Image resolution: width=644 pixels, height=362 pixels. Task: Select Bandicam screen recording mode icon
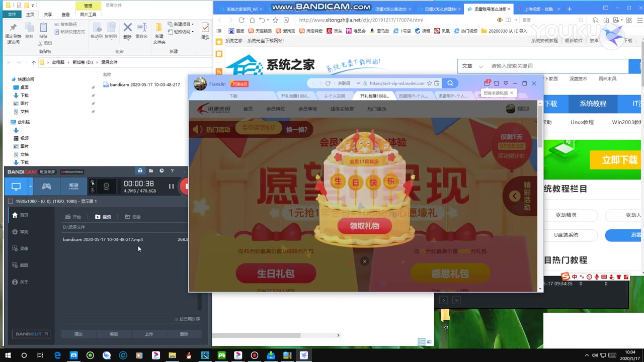click(16, 187)
